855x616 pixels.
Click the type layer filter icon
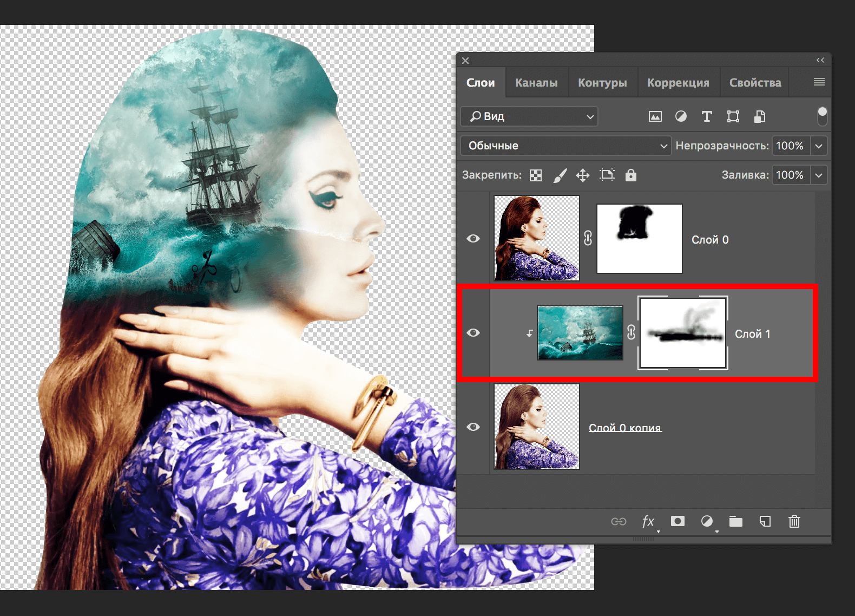[x=706, y=116]
